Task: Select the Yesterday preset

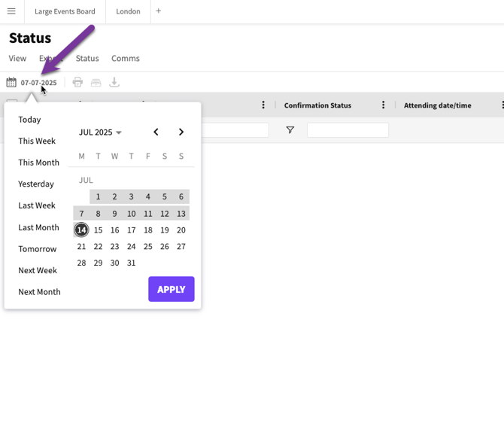Action: pyautogui.click(x=36, y=184)
